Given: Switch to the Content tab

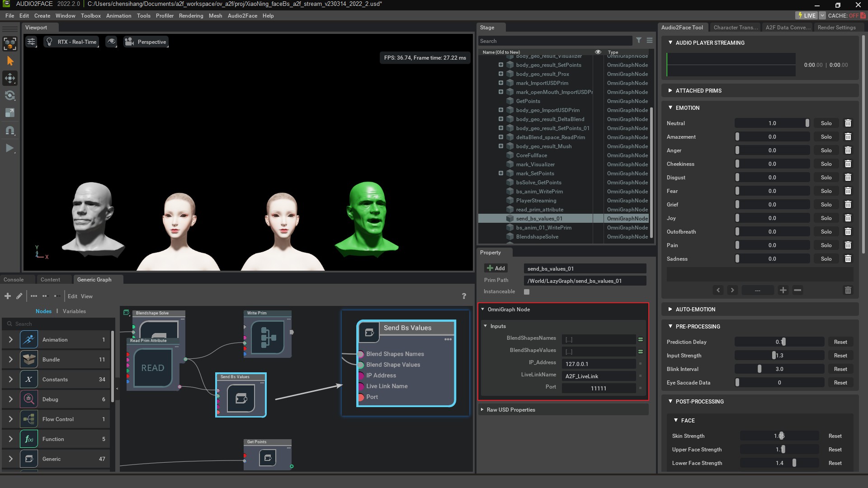Looking at the screenshot, I should coord(50,280).
